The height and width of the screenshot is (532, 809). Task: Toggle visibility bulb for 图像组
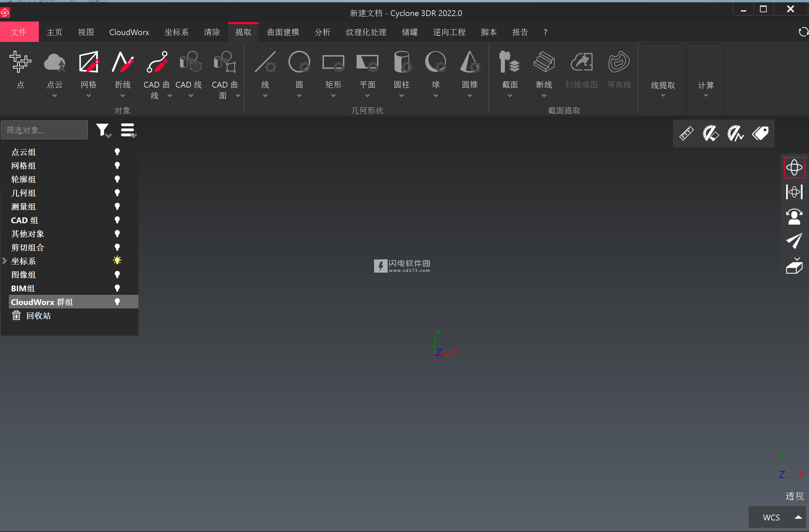click(x=117, y=275)
